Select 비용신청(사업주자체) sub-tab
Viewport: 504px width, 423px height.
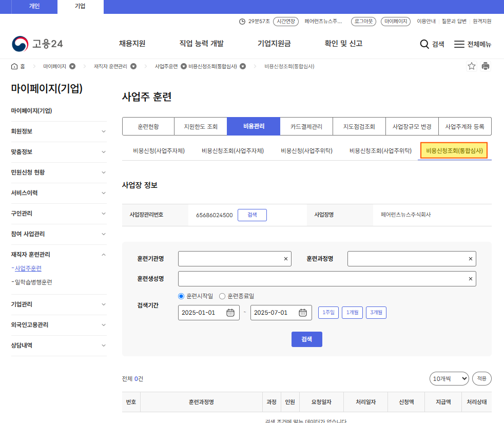click(x=159, y=151)
